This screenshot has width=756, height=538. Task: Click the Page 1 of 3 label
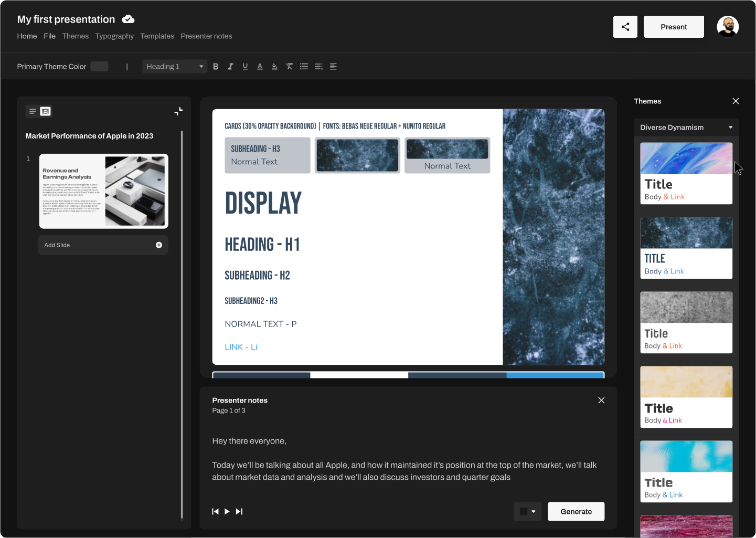click(x=229, y=410)
